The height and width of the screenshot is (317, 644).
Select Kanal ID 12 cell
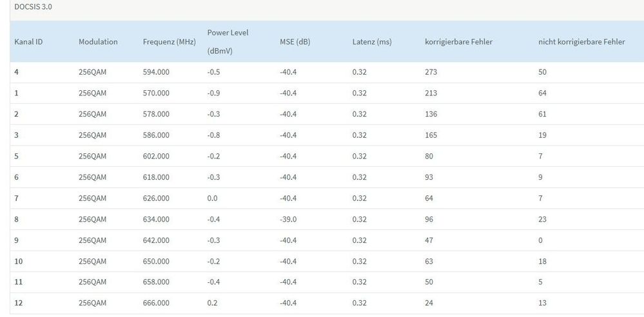click(x=19, y=303)
